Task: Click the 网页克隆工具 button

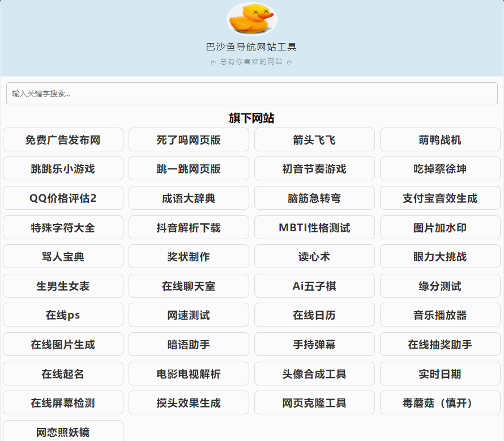Action: (x=314, y=403)
